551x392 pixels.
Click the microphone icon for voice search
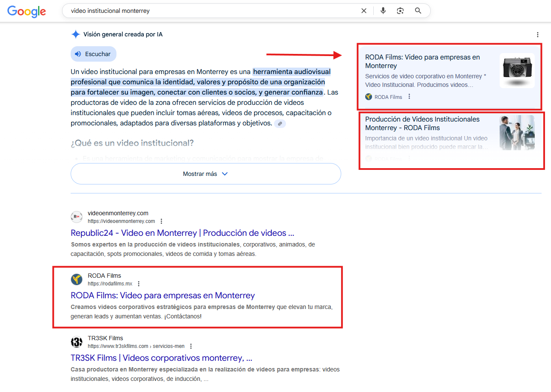[383, 11]
